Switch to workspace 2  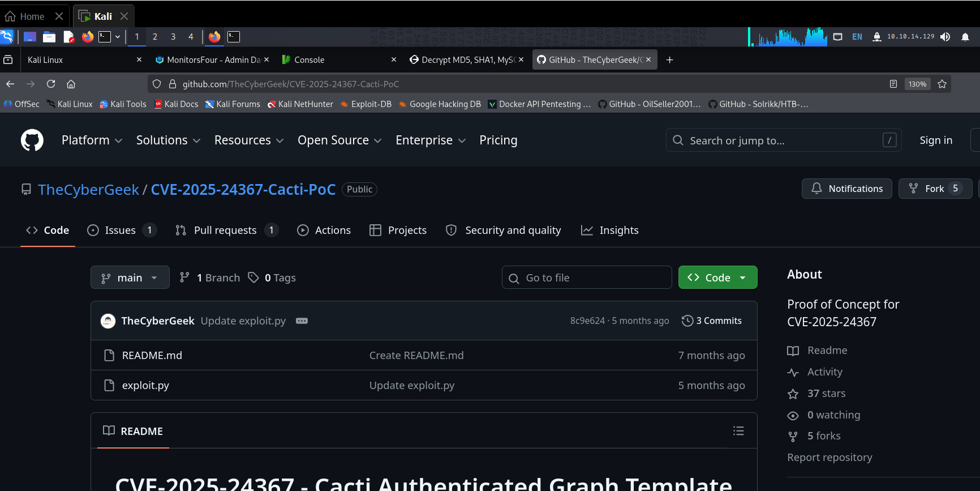coord(155,37)
